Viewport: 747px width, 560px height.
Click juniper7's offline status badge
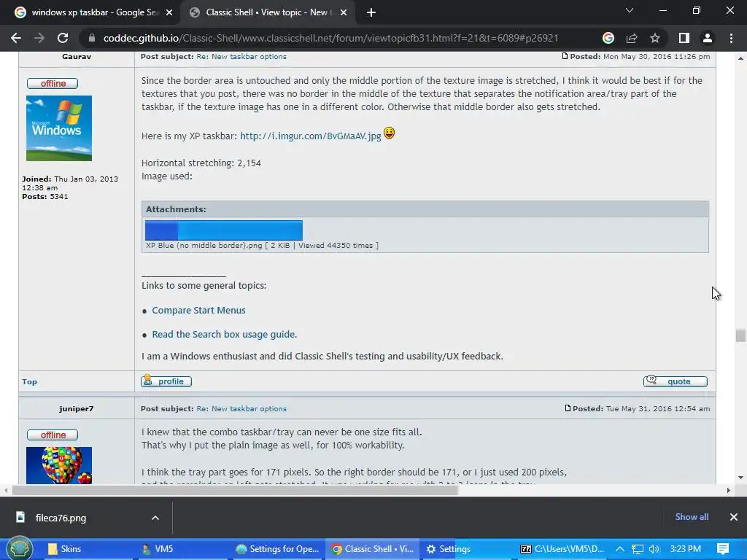tap(53, 435)
